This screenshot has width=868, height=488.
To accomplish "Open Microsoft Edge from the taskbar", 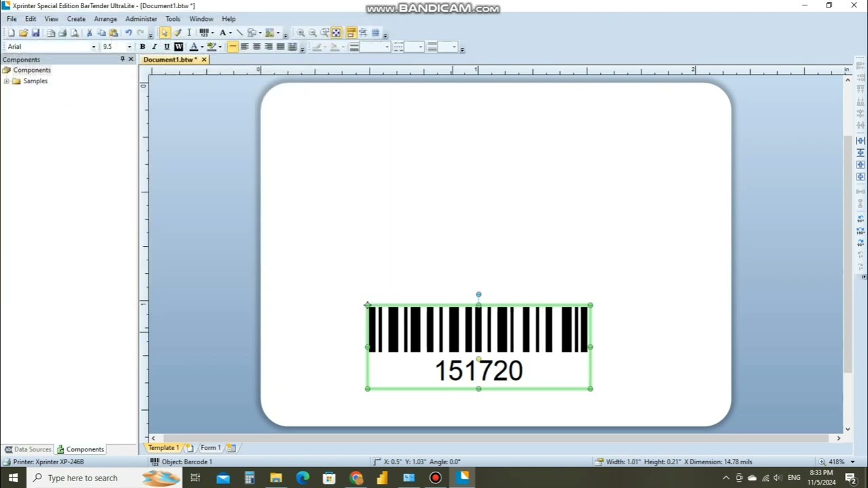I will [x=302, y=478].
